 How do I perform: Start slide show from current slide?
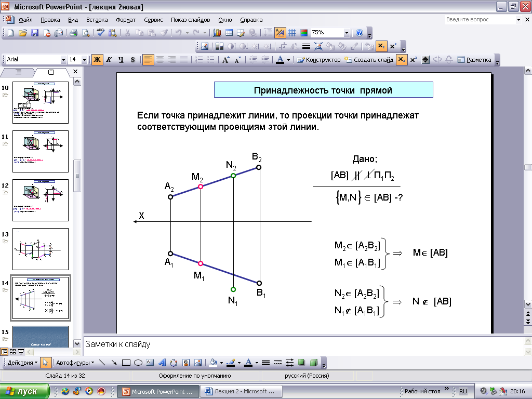(x=21, y=352)
